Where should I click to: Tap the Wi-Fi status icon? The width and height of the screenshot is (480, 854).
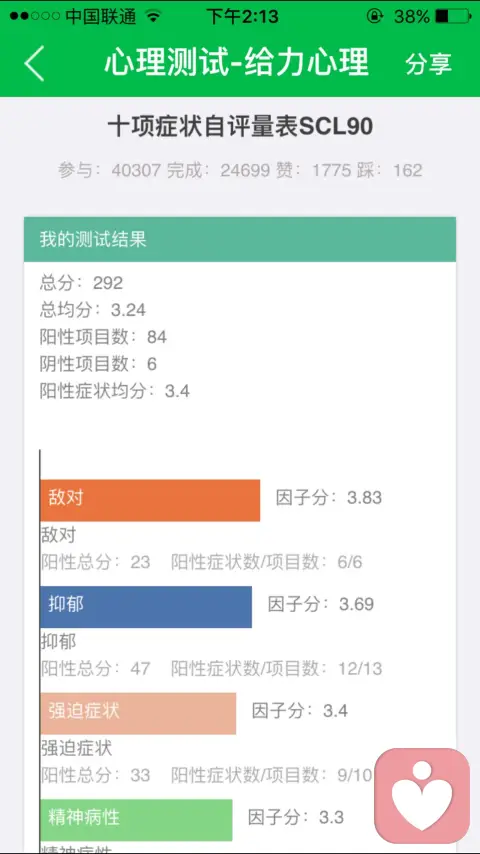click(x=154, y=16)
